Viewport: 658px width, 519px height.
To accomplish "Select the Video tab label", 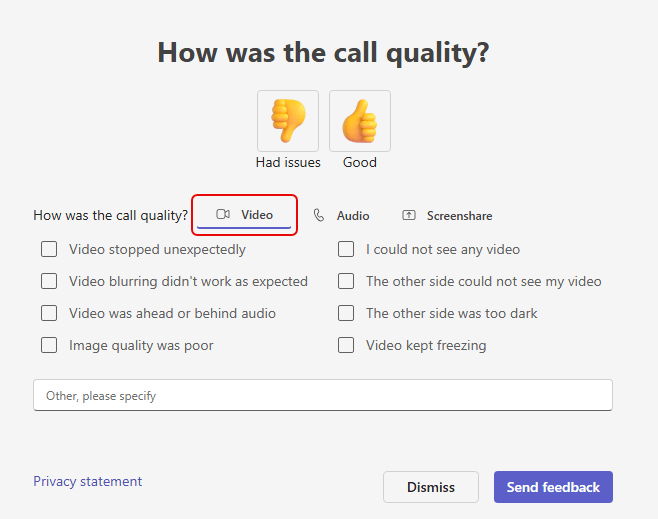I will coord(257,215).
